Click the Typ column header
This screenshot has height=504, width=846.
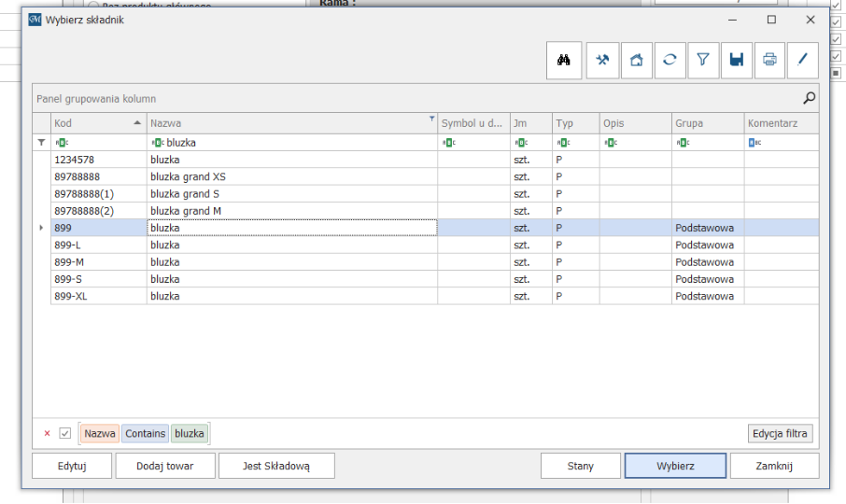(574, 123)
